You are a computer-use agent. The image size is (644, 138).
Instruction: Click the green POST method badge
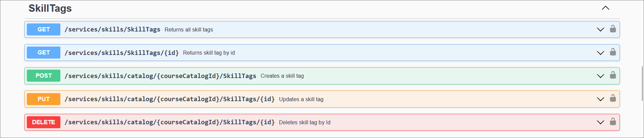click(x=44, y=76)
